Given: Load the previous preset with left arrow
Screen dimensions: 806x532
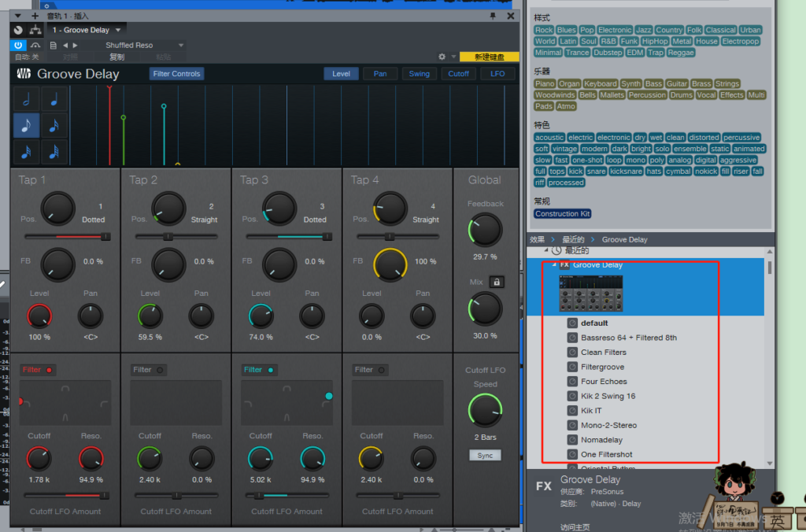Looking at the screenshot, I should [65, 45].
